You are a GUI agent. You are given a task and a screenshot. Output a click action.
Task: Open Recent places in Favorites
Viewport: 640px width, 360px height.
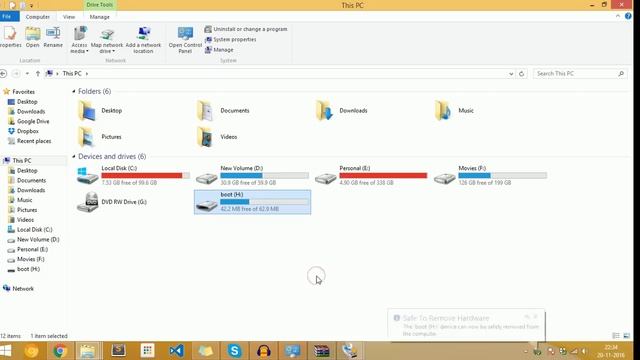click(x=34, y=141)
